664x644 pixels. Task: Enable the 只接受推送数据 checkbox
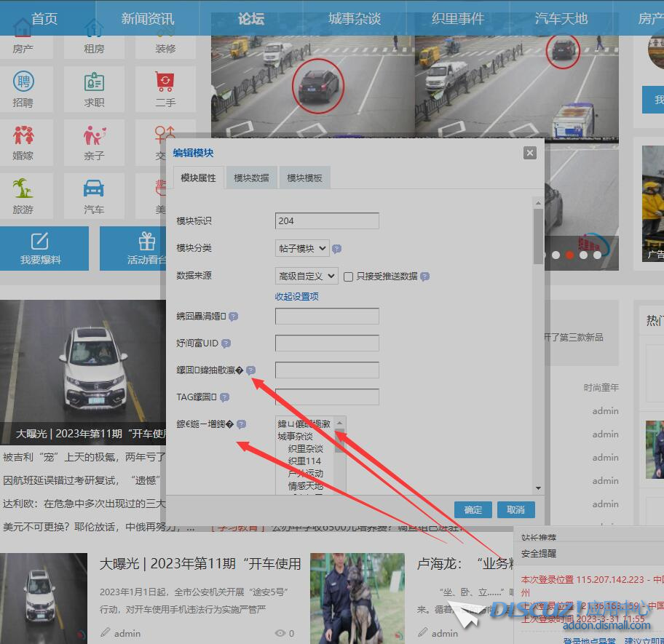[349, 277]
